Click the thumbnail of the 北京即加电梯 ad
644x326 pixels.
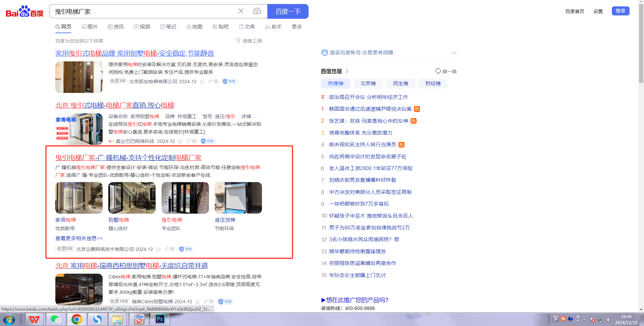click(x=79, y=77)
